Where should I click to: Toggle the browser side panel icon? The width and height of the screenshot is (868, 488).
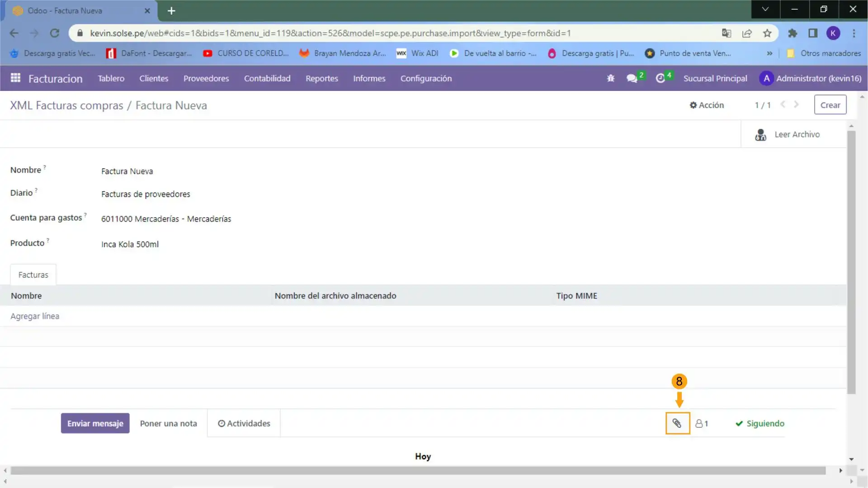coord(813,33)
